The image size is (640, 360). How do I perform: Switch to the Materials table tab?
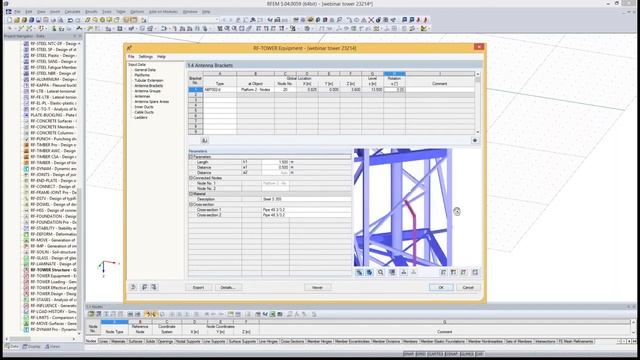(118, 341)
